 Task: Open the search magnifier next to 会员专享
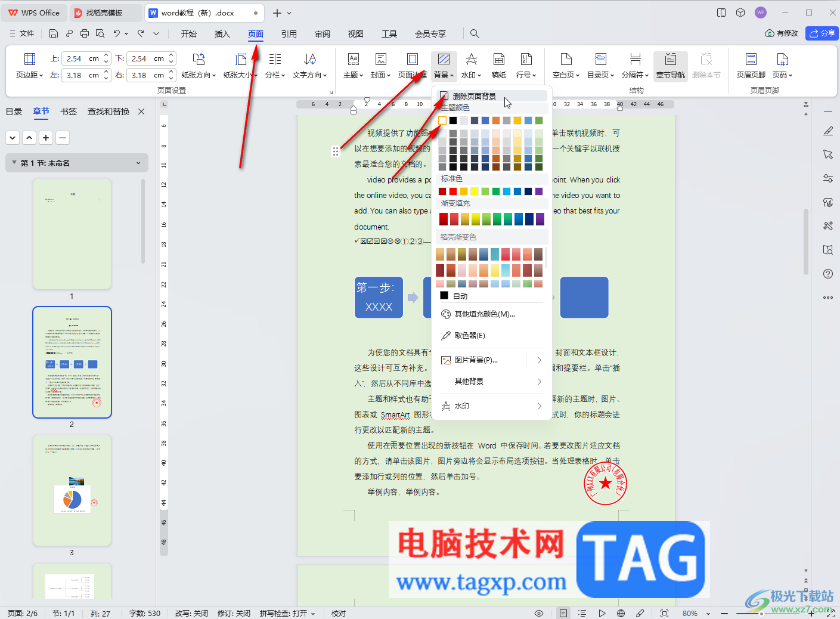pos(475,34)
